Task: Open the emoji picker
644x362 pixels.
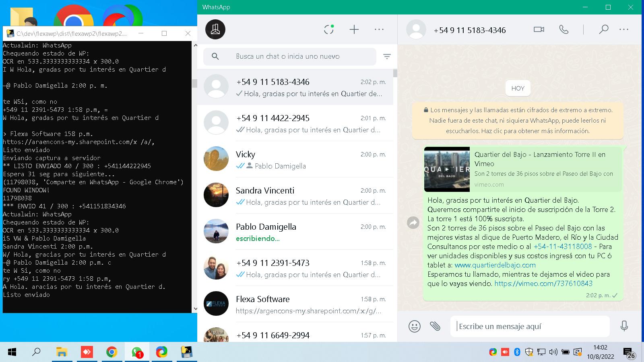Action: tap(414, 326)
